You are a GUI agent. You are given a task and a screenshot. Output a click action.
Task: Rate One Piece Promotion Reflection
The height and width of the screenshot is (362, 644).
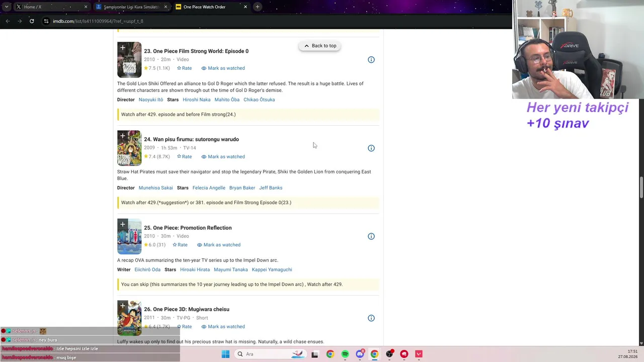tap(180, 245)
